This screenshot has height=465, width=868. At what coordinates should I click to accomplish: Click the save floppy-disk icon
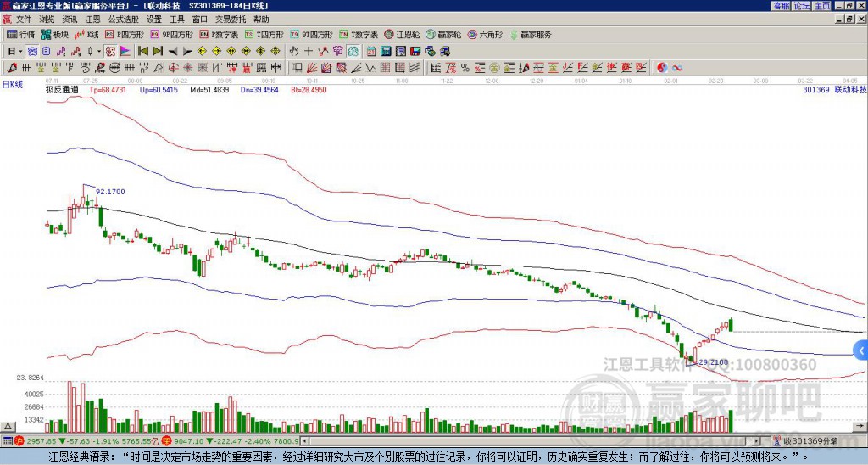click(x=415, y=52)
